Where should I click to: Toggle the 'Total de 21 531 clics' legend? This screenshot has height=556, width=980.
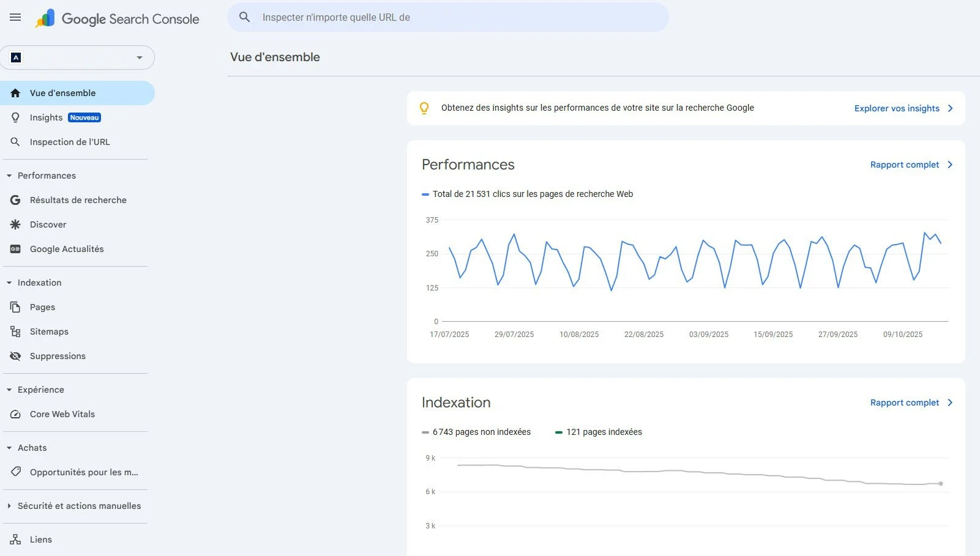click(x=528, y=194)
